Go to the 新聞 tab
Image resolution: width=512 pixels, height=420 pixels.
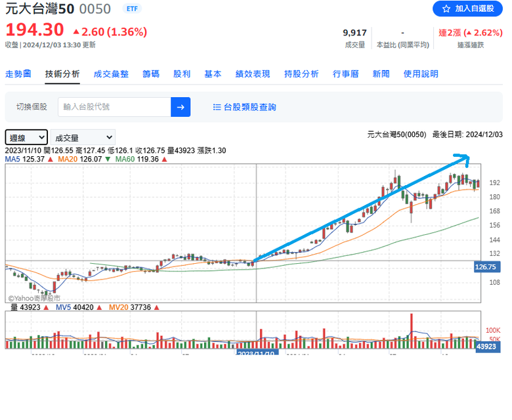(x=381, y=74)
